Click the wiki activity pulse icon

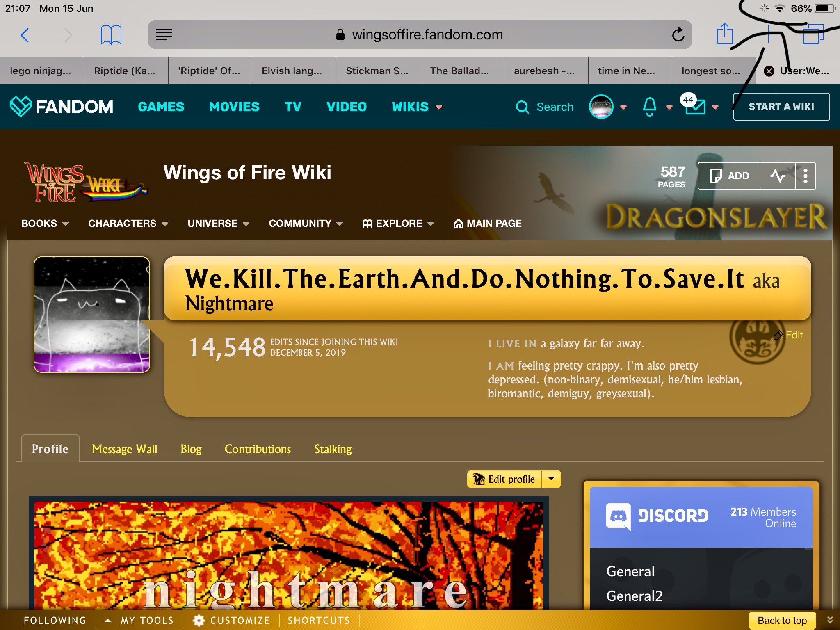pos(777,176)
